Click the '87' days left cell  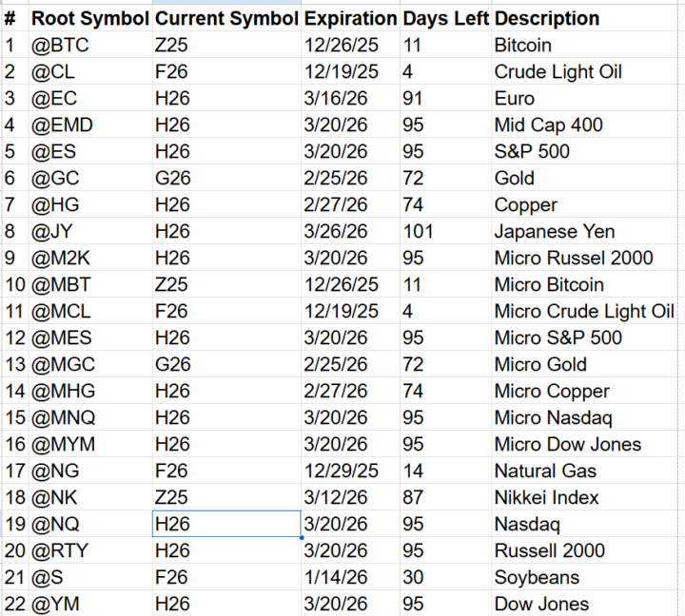click(445, 498)
